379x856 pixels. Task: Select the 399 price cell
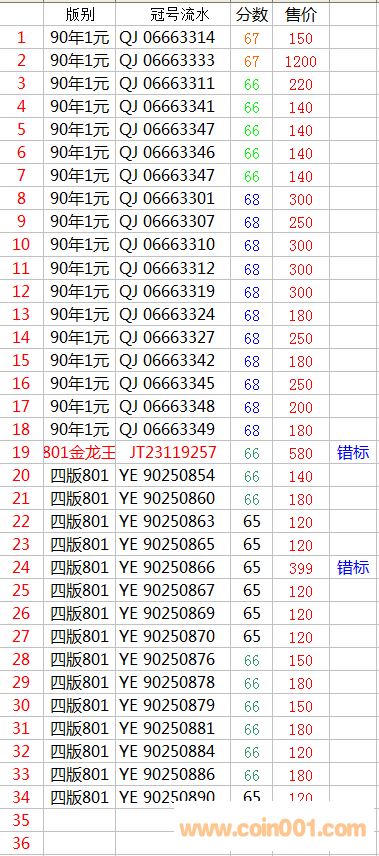pyautogui.click(x=301, y=568)
